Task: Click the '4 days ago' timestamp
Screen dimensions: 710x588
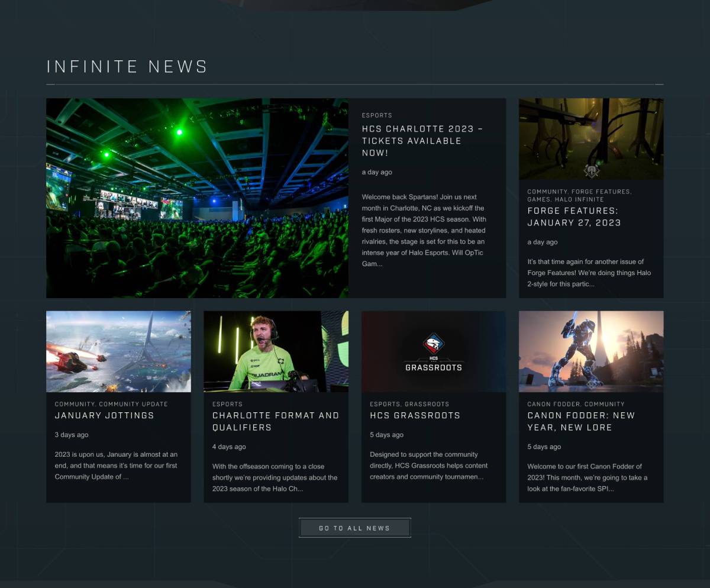Action: [229, 447]
